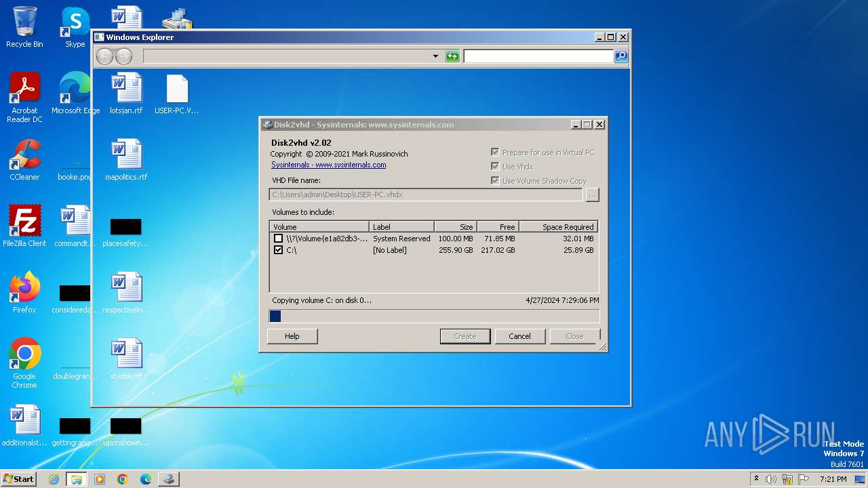Open Windows Media Player taskbar icon
Viewport: 868px width, 488px height.
pyautogui.click(x=100, y=479)
